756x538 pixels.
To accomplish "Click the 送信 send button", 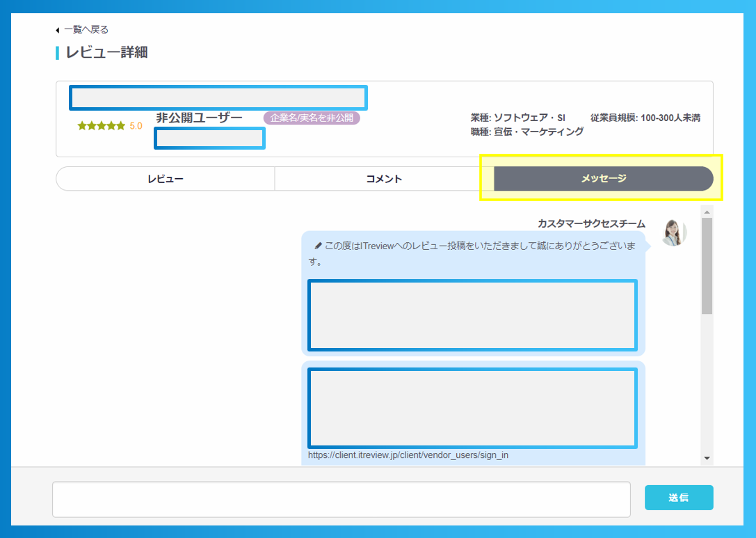I will [x=679, y=497].
